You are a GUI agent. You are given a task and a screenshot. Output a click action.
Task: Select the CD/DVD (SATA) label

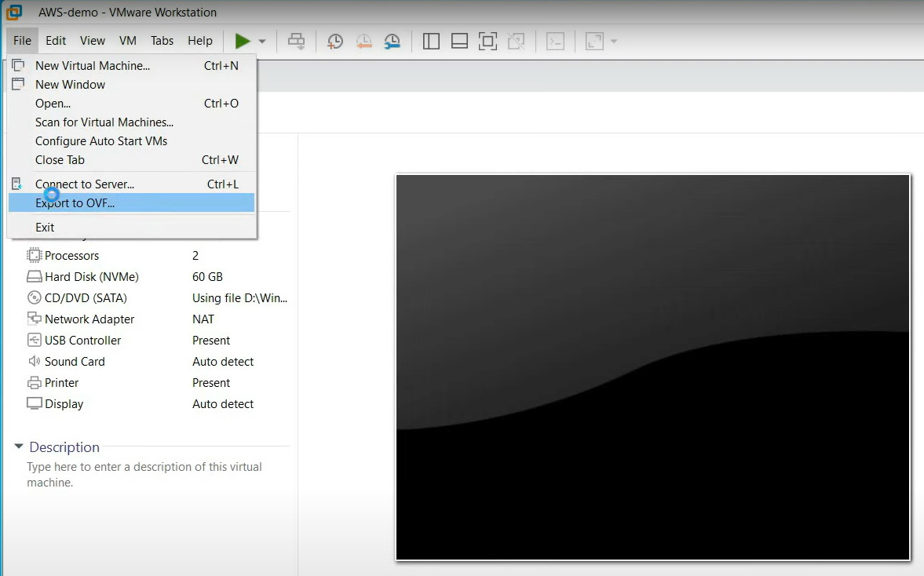[x=86, y=298]
